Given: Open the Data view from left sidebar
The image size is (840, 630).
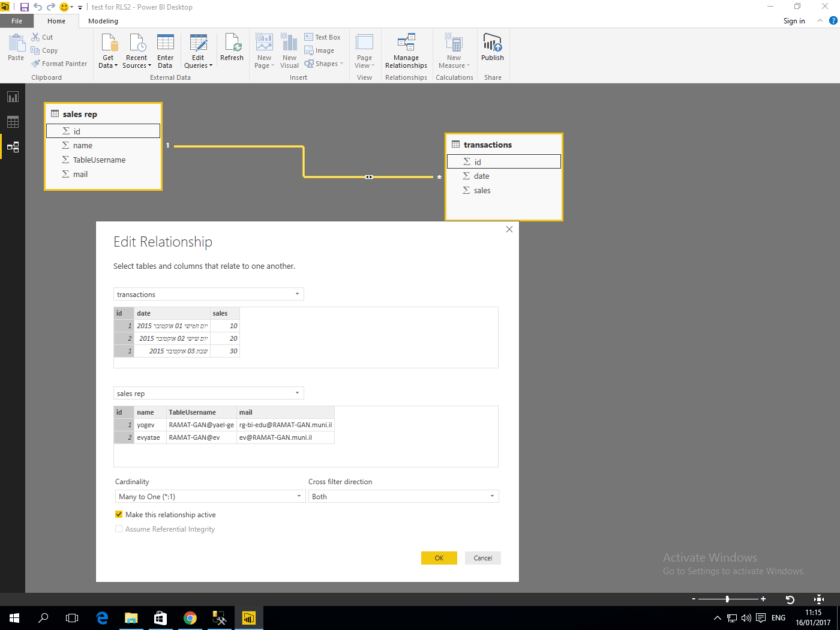Looking at the screenshot, I should point(13,121).
